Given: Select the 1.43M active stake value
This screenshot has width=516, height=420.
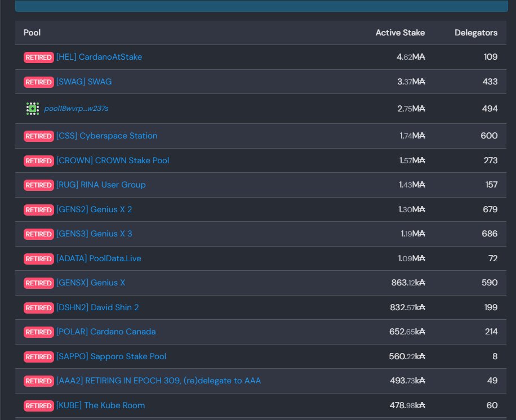Looking at the screenshot, I should click(412, 185).
